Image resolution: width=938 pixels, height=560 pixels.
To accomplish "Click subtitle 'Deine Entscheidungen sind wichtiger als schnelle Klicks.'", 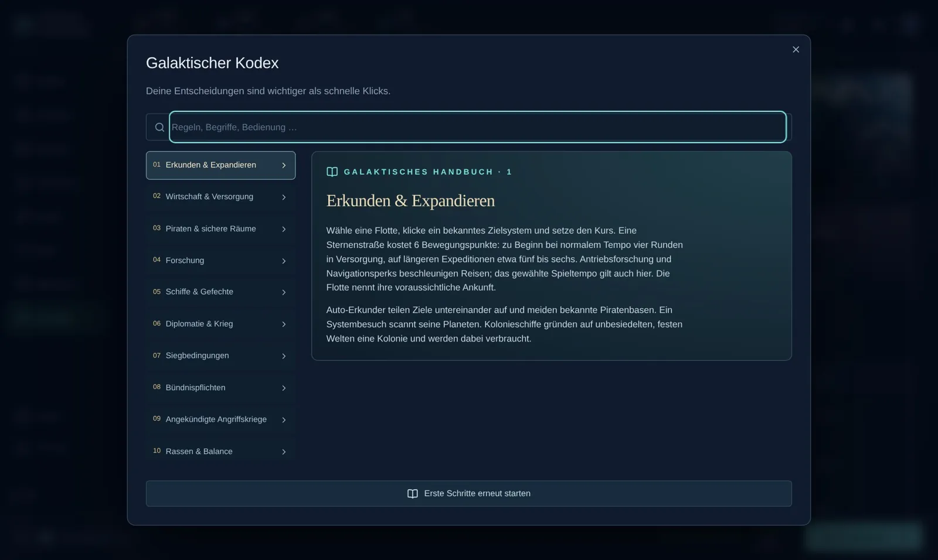I will pyautogui.click(x=268, y=91).
